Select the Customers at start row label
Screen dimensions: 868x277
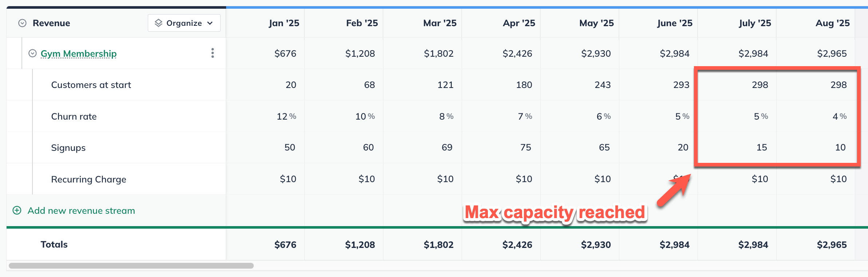tap(91, 84)
